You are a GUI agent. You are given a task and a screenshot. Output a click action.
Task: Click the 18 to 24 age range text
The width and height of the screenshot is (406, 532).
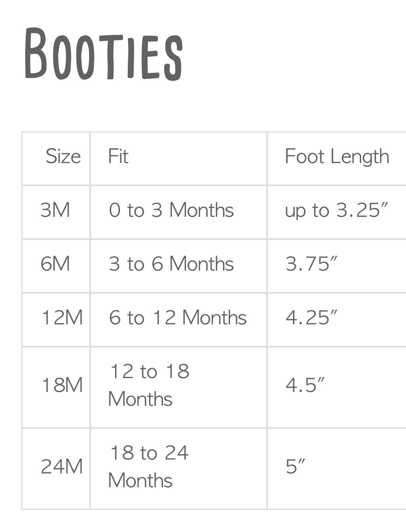[x=149, y=453]
